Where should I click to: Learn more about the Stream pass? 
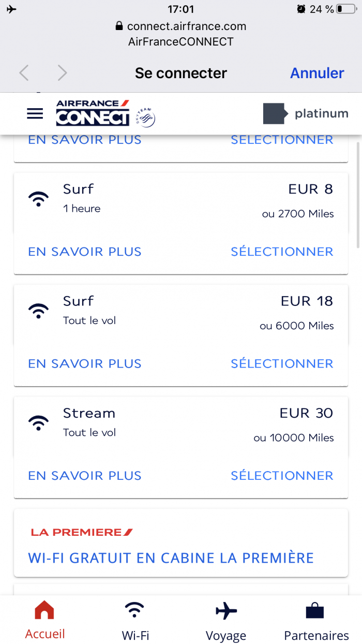click(85, 475)
